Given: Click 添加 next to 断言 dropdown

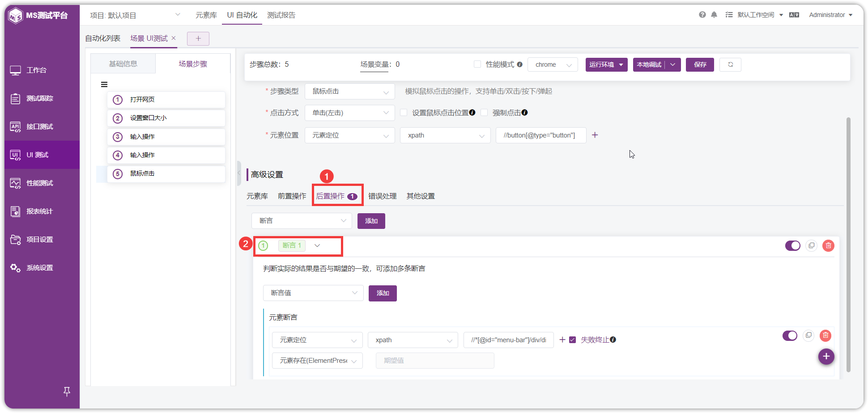Looking at the screenshot, I should pos(371,221).
